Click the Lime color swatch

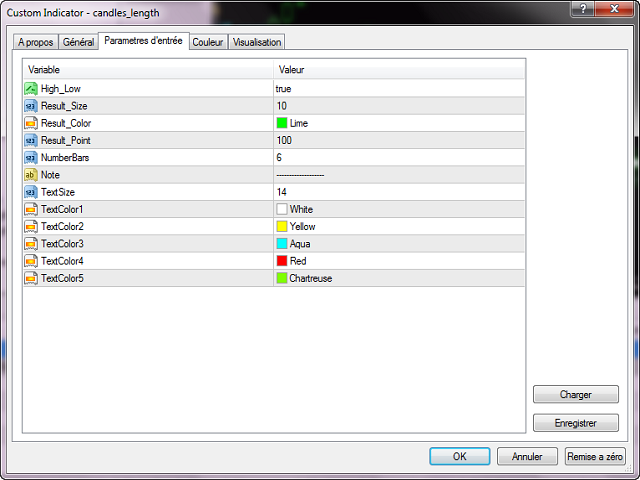(x=282, y=123)
